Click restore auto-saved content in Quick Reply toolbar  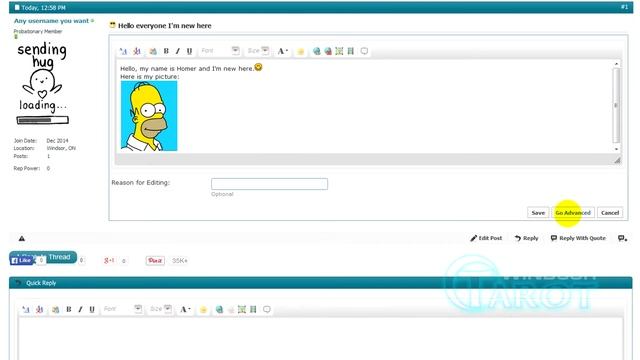click(x=56, y=309)
